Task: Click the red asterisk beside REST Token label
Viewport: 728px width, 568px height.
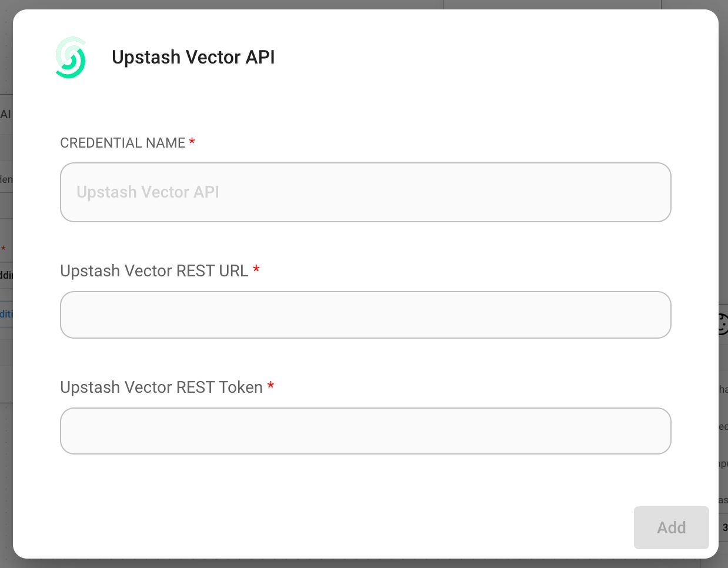Action: (x=271, y=386)
